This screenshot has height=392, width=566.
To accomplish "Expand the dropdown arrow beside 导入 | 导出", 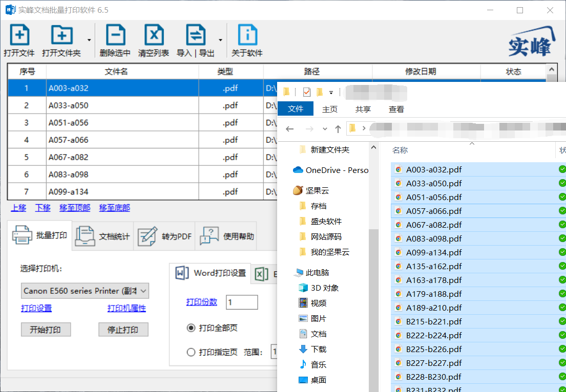I will (x=220, y=40).
